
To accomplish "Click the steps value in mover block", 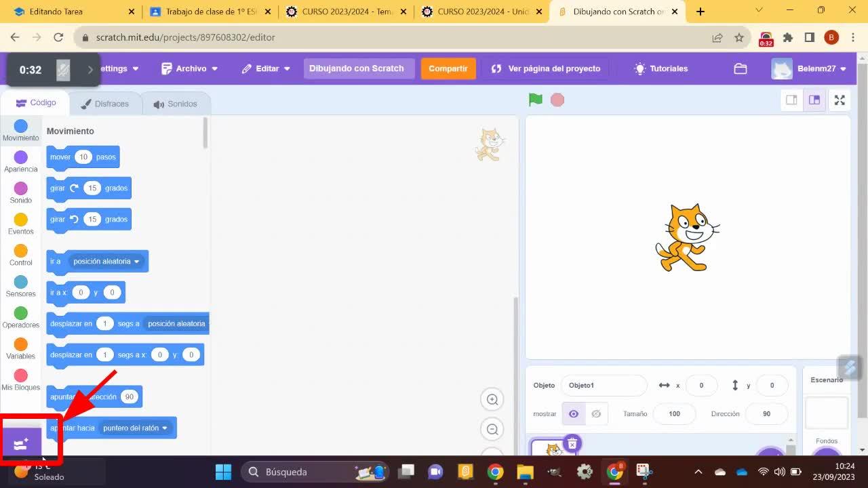I will 83,157.
